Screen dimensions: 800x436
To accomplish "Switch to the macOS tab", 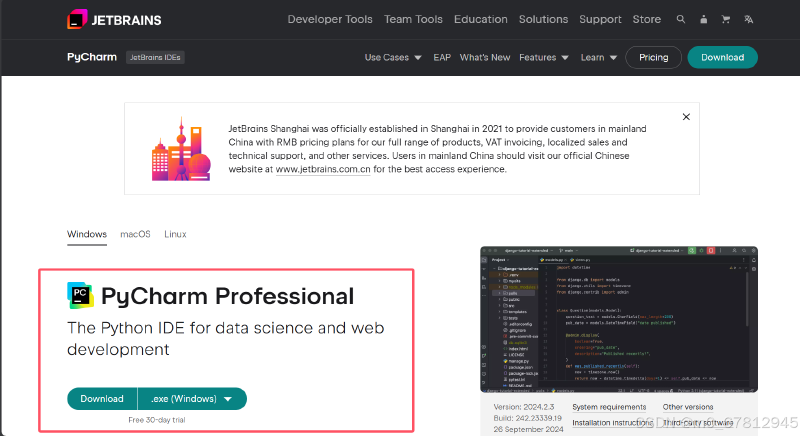I will (135, 234).
